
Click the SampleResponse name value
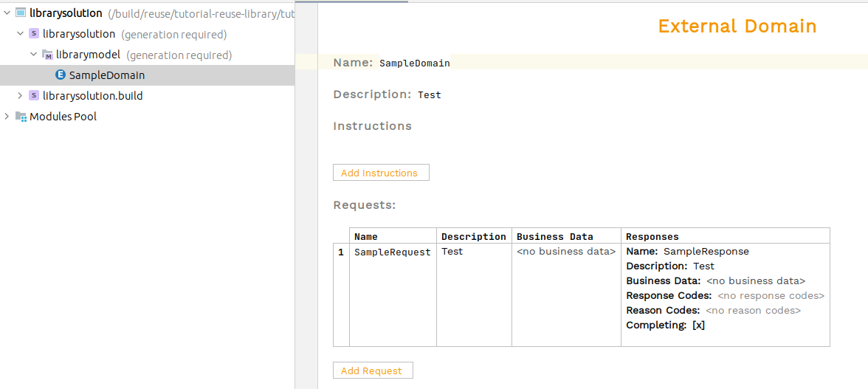[x=706, y=252]
